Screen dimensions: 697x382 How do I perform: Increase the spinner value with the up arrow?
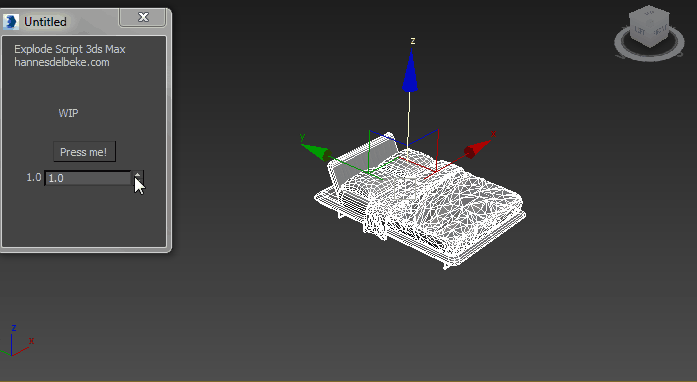click(138, 174)
